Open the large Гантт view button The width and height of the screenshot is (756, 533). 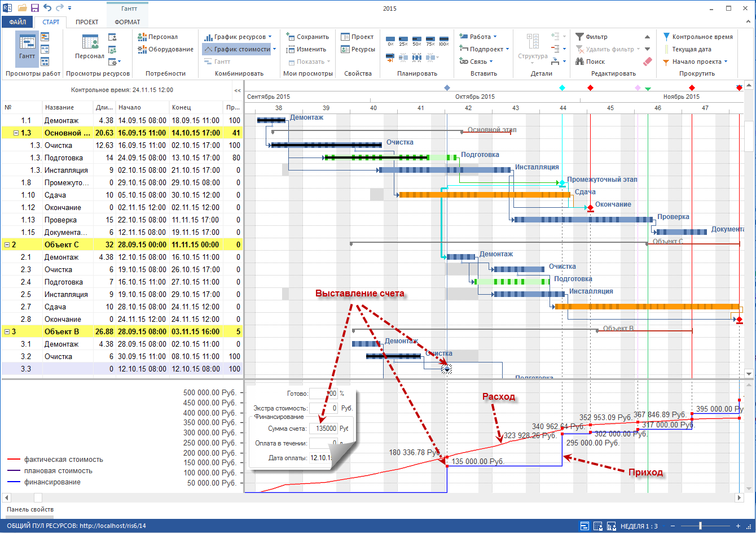27,49
